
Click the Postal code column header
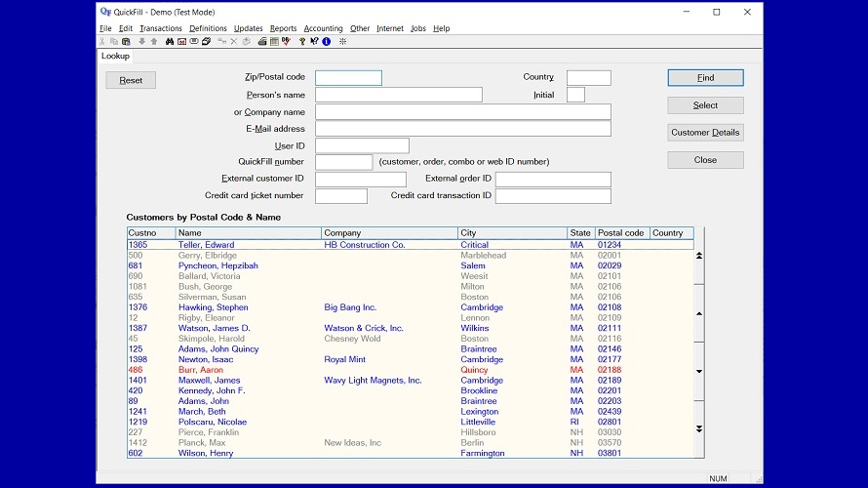[x=622, y=233]
